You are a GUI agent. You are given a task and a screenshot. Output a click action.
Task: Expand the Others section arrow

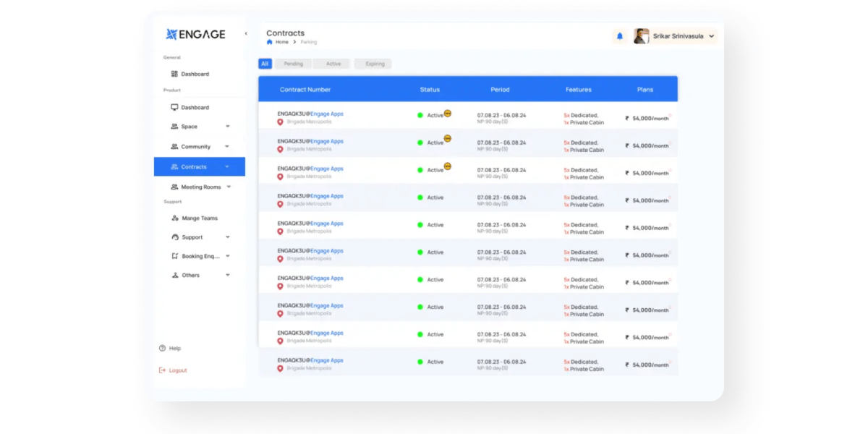tap(228, 276)
